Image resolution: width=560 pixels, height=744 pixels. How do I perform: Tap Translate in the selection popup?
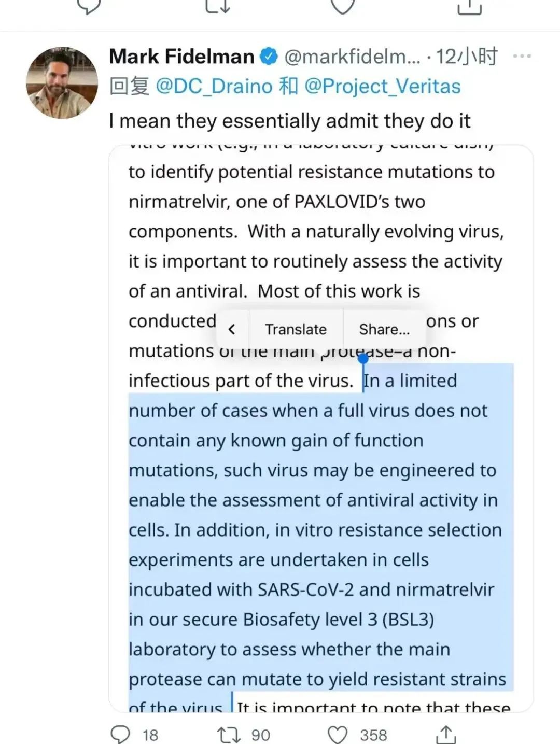point(296,329)
